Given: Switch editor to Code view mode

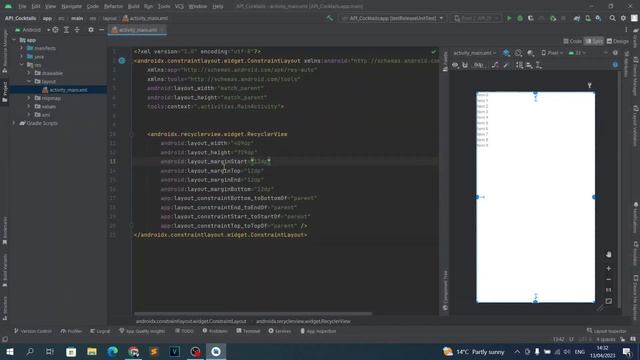Looking at the screenshot, I should 573,41.
